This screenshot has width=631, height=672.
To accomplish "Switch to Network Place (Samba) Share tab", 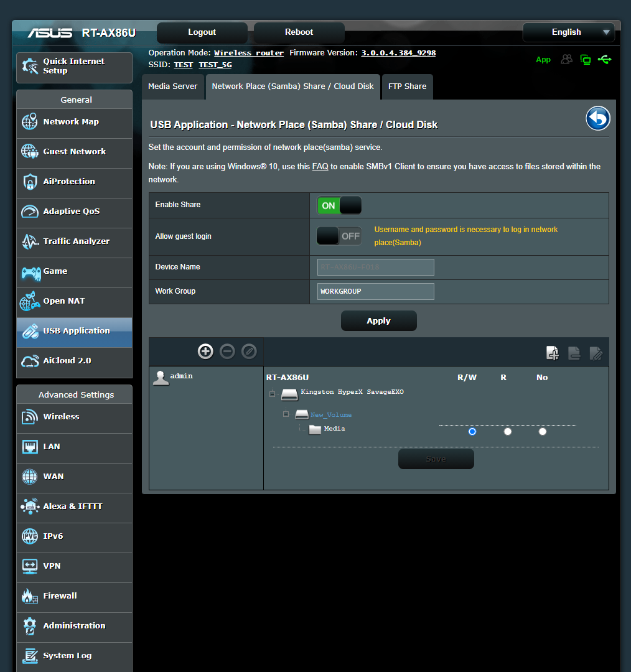I will (x=292, y=86).
